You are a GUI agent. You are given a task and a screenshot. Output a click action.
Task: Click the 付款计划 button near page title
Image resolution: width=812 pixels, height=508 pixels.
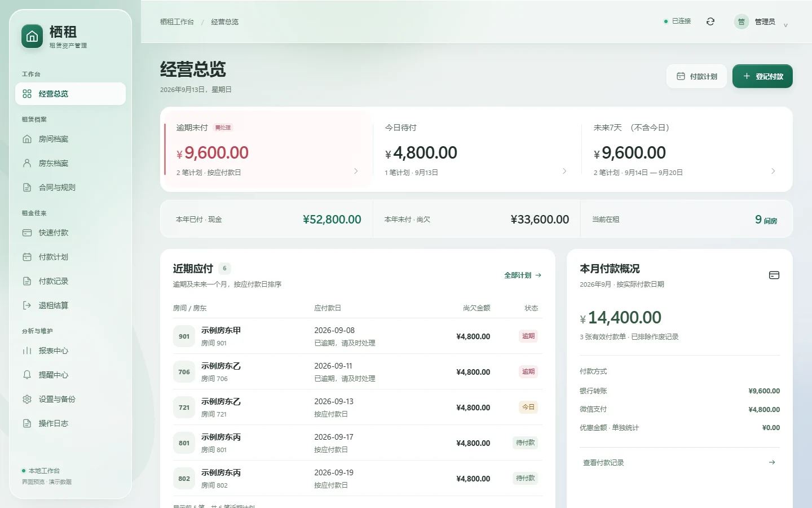coord(697,76)
